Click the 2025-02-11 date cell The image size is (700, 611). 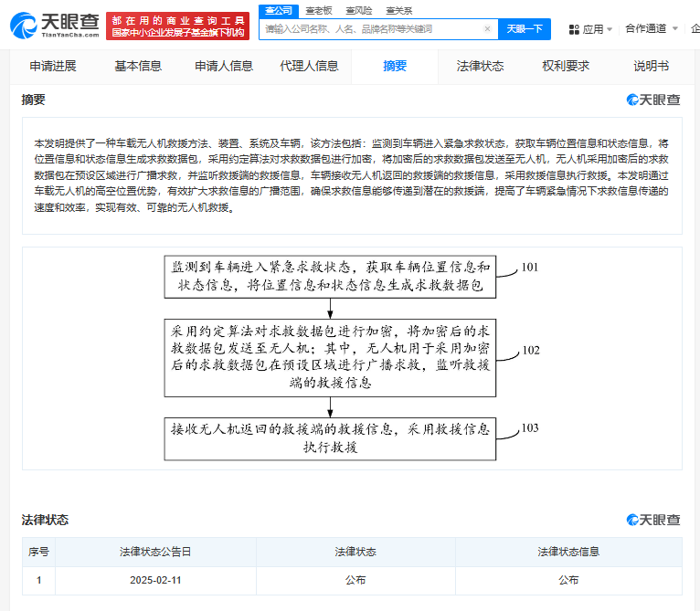[x=155, y=580]
